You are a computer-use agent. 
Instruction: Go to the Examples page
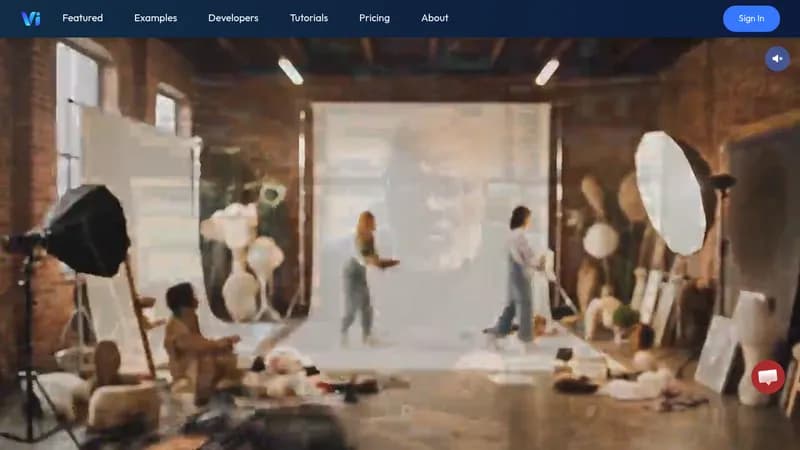(x=156, y=18)
